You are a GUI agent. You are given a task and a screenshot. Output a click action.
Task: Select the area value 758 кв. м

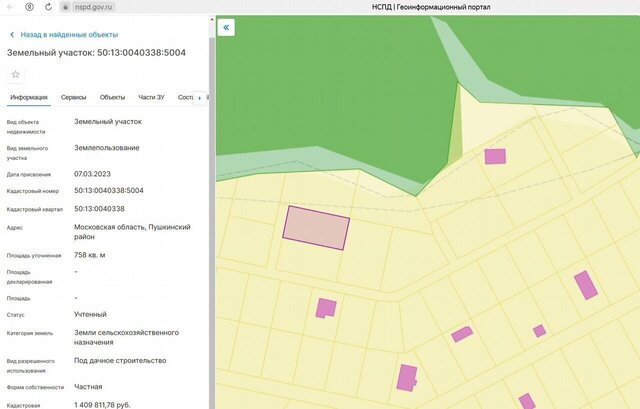(x=89, y=255)
